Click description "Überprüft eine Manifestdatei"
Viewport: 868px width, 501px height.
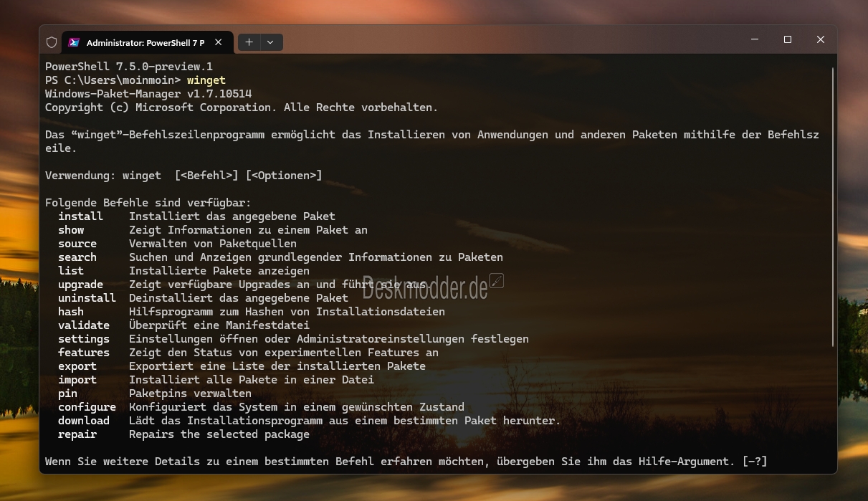click(x=219, y=325)
